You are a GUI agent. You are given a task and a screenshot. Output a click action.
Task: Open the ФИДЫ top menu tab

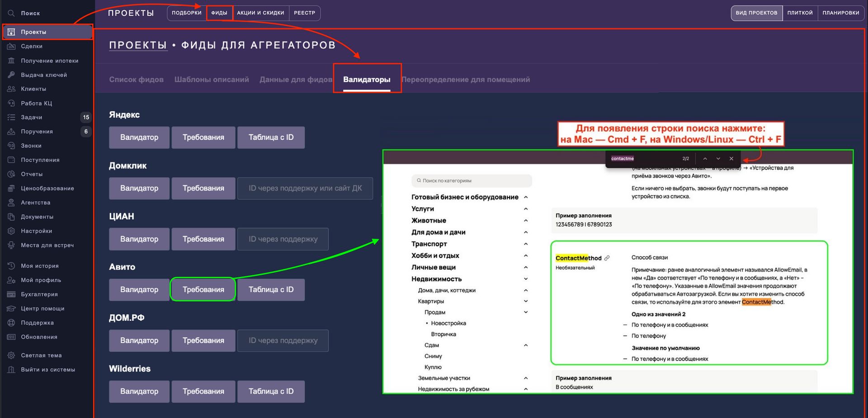click(x=219, y=13)
